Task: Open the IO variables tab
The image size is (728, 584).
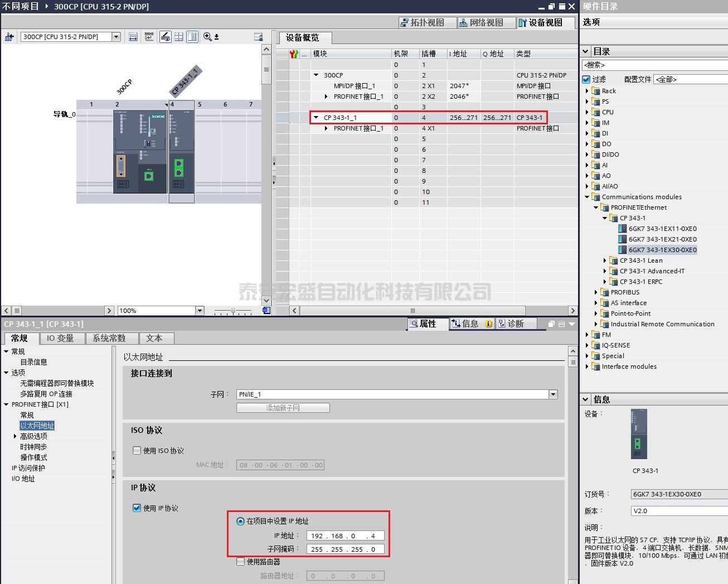Action: 60,339
